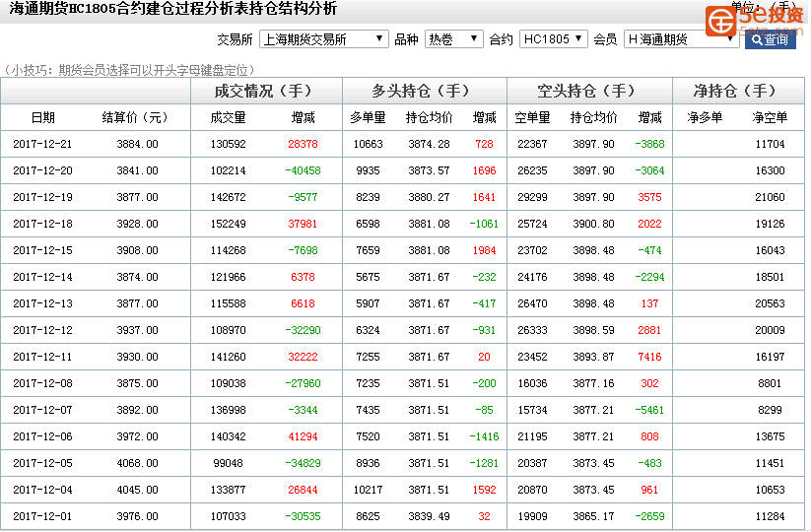Select date cell 2017-12-06
Screen dimensions: 811x532
click(x=42, y=436)
